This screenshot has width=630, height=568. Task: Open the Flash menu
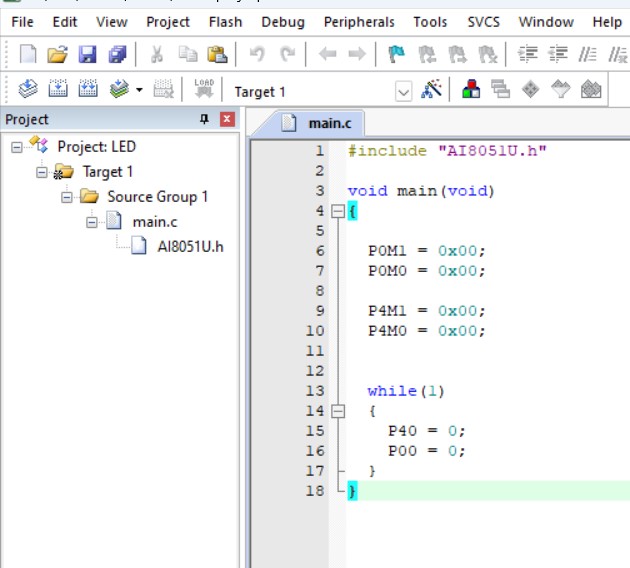[225, 22]
